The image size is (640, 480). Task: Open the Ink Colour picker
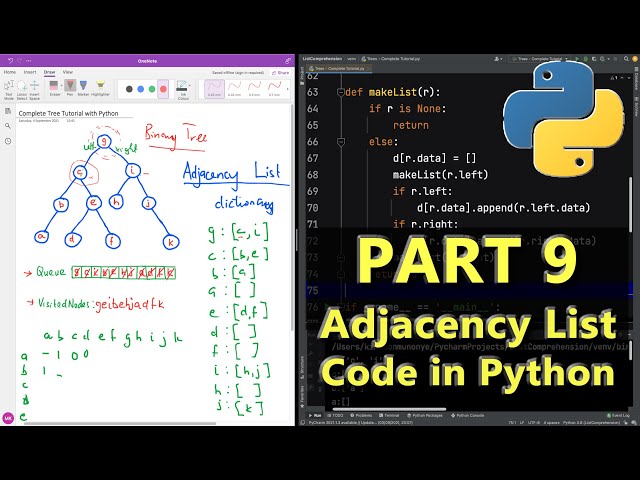[183, 90]
